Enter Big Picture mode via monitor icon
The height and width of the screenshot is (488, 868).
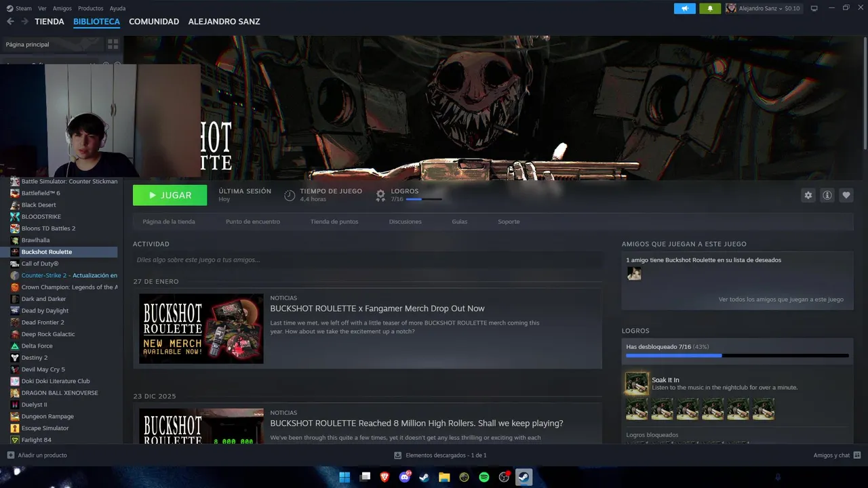coord(814,8)
